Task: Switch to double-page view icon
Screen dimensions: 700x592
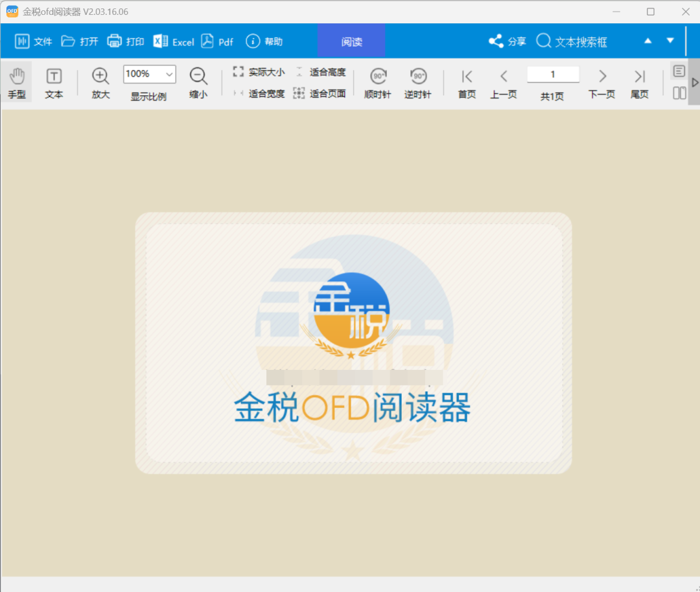Action: [679, 93]
